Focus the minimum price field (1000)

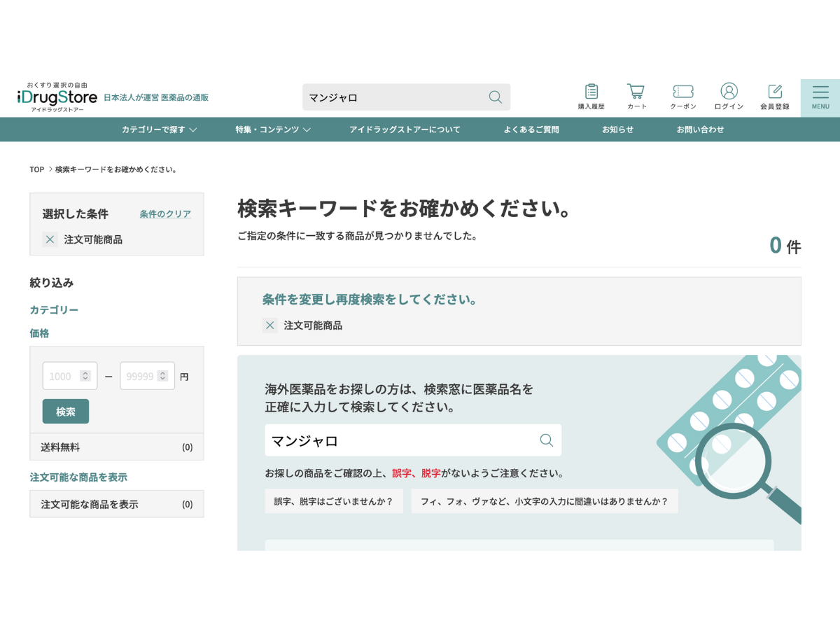pyautogui.click(x=70, y=376)
